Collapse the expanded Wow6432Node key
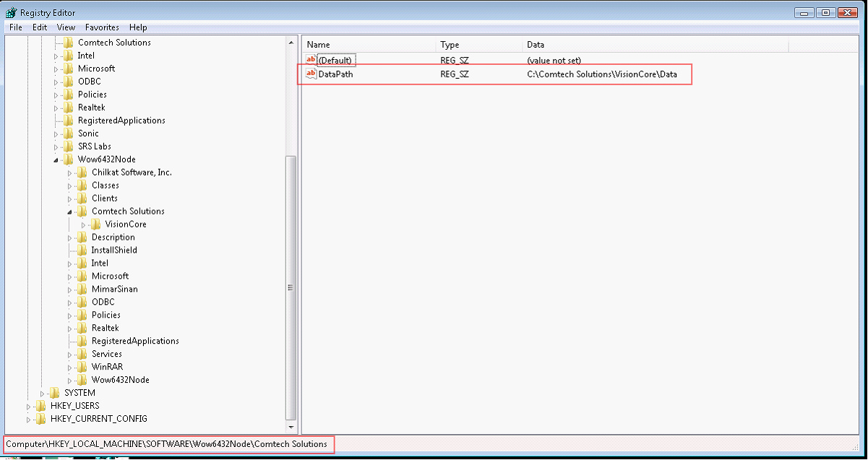Image resolution: width=868 pixels, height=460 pixels. coord(57,160)
